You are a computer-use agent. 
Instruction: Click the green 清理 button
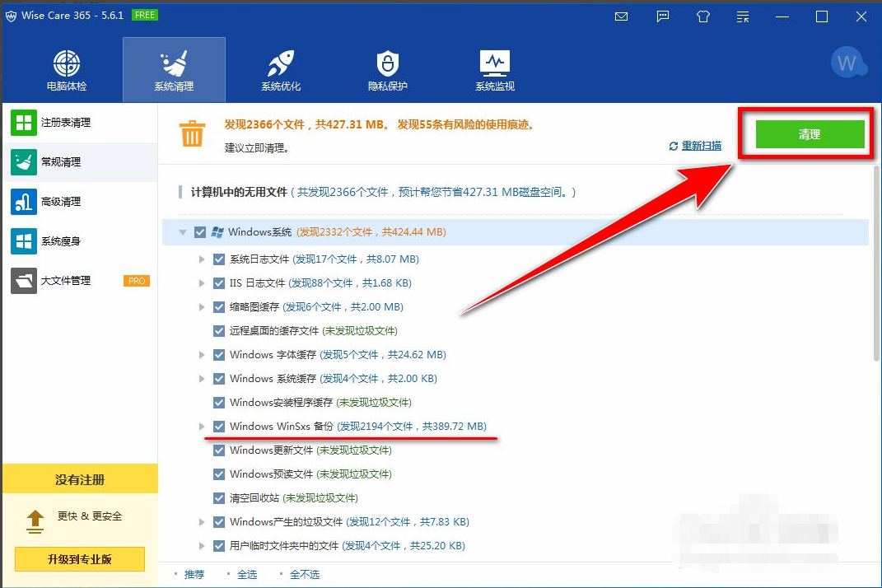[810, 133]
